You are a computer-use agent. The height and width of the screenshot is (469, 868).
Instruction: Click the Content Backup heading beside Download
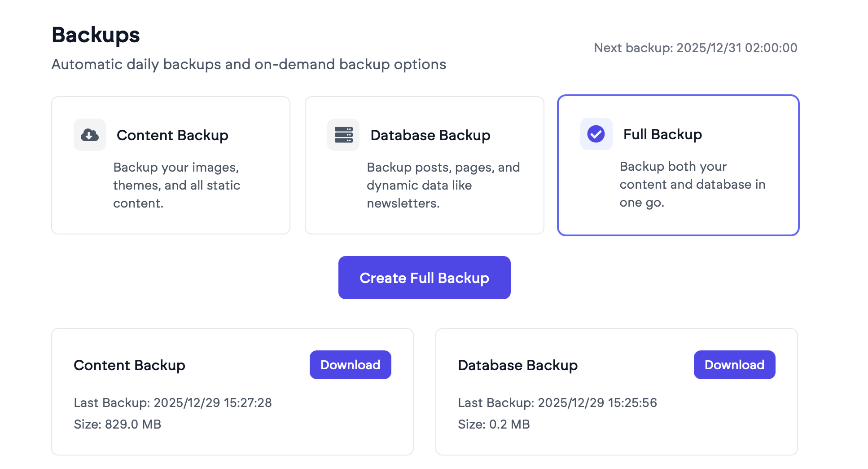[x=129, y=365]
